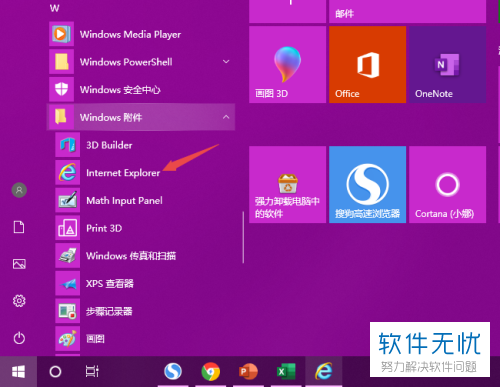Select '步骤记录器' text label
Viewport: 500px width, 387px height.
[x=109, y=311]
